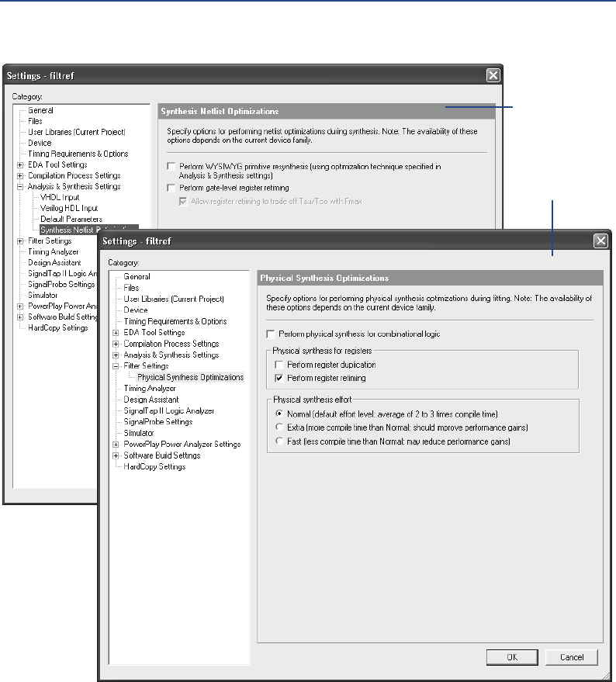616x682 pixels.
Task: Expand Compilation Process Settings in front tree
Action: pos(116,344)
